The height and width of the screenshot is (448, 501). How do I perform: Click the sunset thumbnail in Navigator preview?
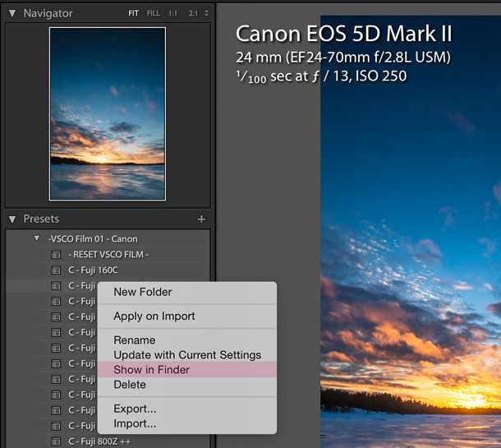tap(108, 113)
